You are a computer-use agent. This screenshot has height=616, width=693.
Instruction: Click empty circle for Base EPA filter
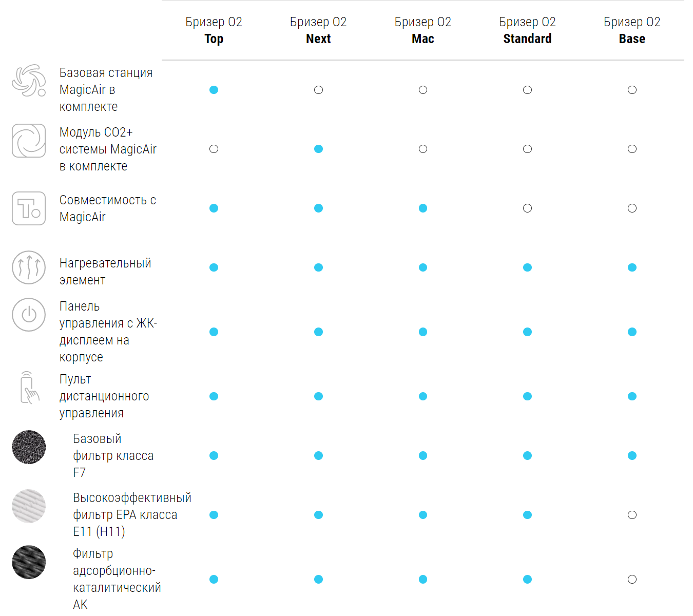click(x=632, y=515)
